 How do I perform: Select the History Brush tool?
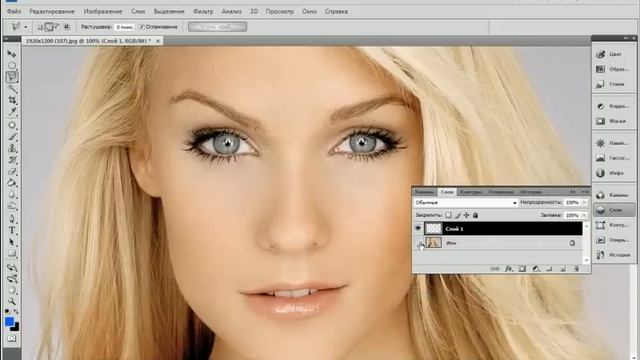pos(12,160)
